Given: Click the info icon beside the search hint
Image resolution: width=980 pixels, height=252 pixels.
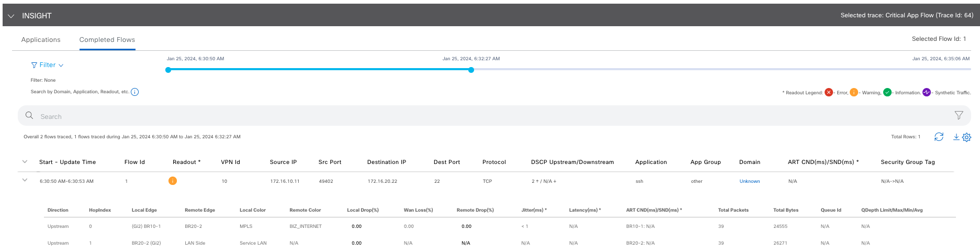Looking at the screenshot, I should pyautogui.click(x=134, y=92).
